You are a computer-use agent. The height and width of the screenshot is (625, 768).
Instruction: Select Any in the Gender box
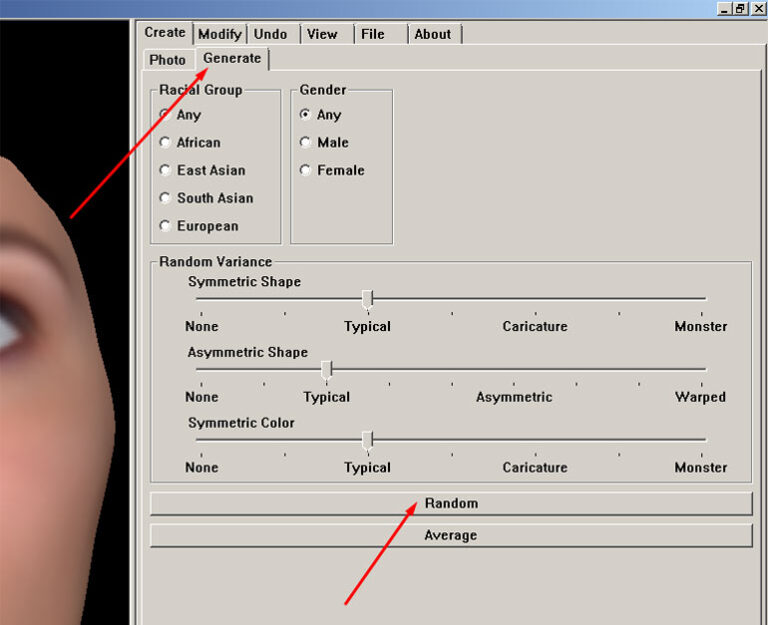click(x=306, y=115)
